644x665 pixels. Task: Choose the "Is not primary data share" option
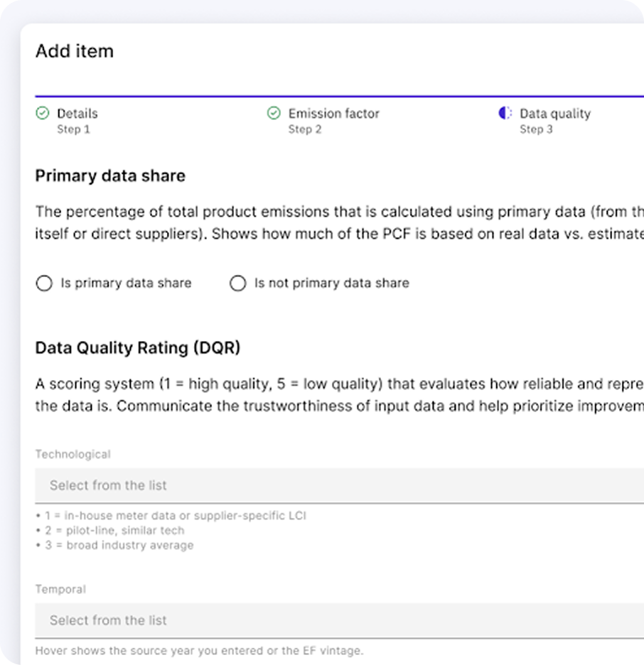click(x=237, y=283)
